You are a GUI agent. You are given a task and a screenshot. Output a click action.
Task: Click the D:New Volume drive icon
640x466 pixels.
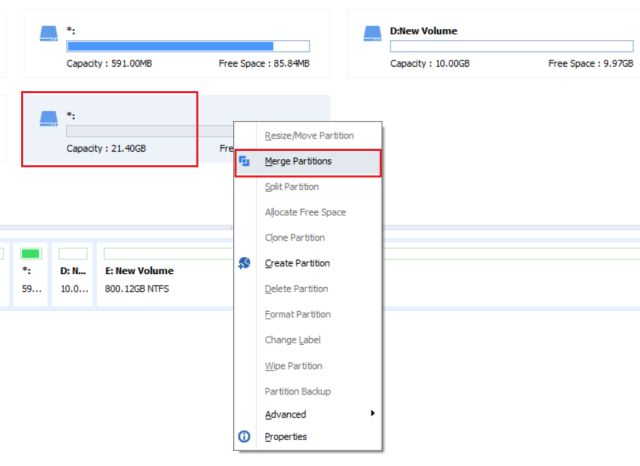[x=373, y=35]
